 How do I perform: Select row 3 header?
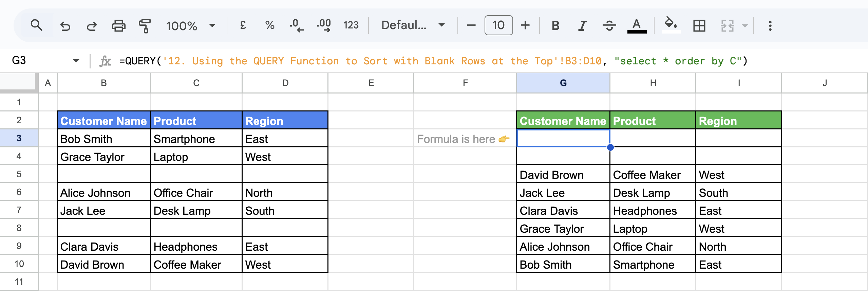pos(19,138)
